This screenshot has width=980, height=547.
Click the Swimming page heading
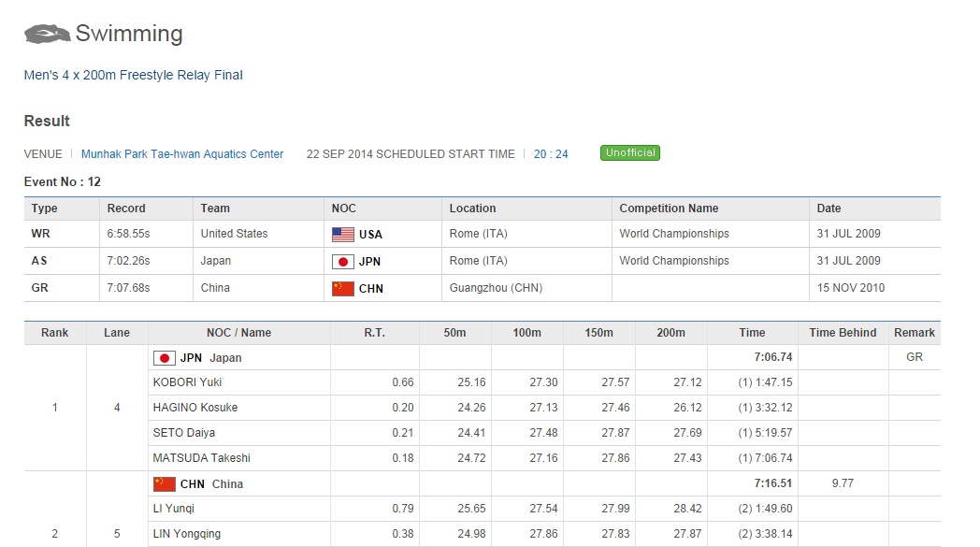pyautogui.click(x=129, y=35)
